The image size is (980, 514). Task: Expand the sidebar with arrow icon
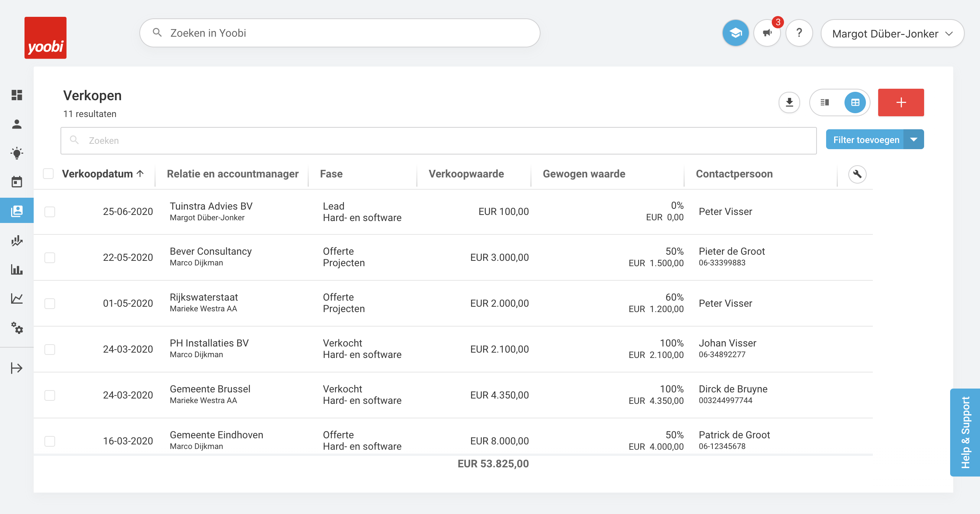point(17,368)
